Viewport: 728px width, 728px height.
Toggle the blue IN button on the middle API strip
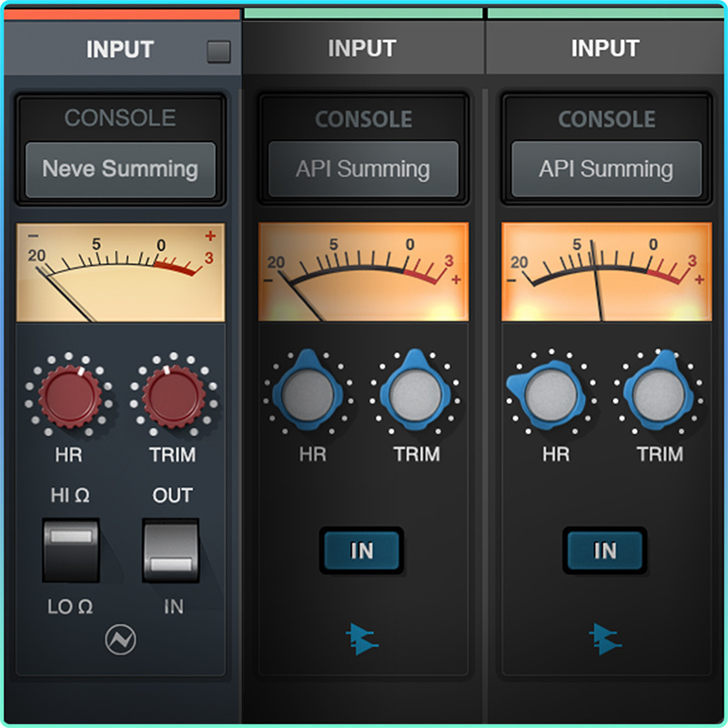coord(361,551)
